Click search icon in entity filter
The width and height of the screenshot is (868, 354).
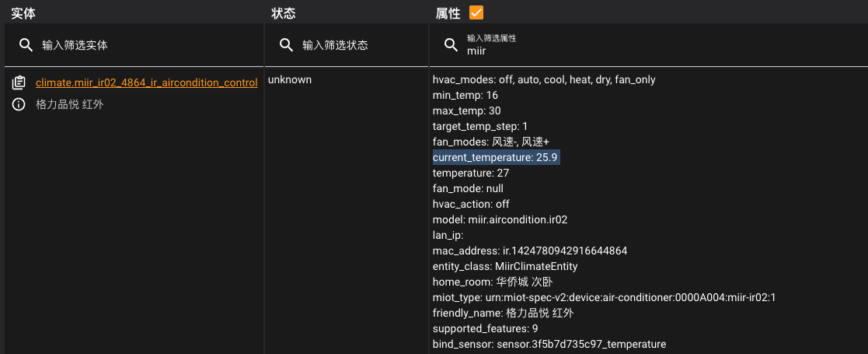coord(26,45)
